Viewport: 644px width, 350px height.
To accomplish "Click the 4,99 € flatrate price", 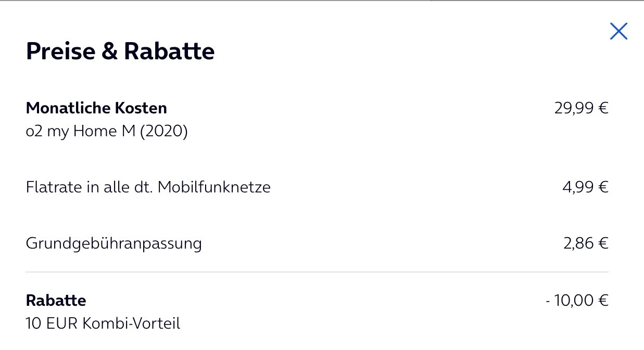I will coord(585,187).
